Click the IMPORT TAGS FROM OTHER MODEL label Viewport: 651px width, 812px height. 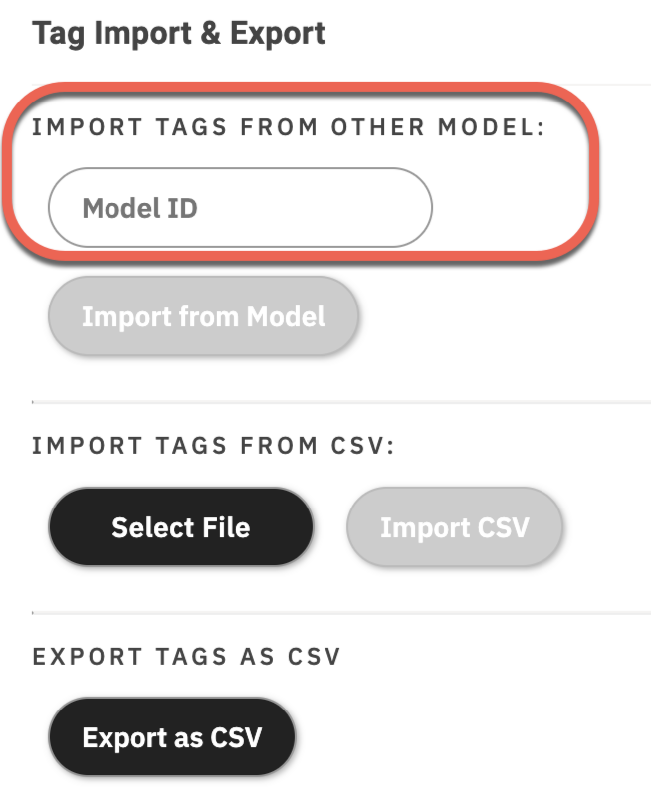289,127
